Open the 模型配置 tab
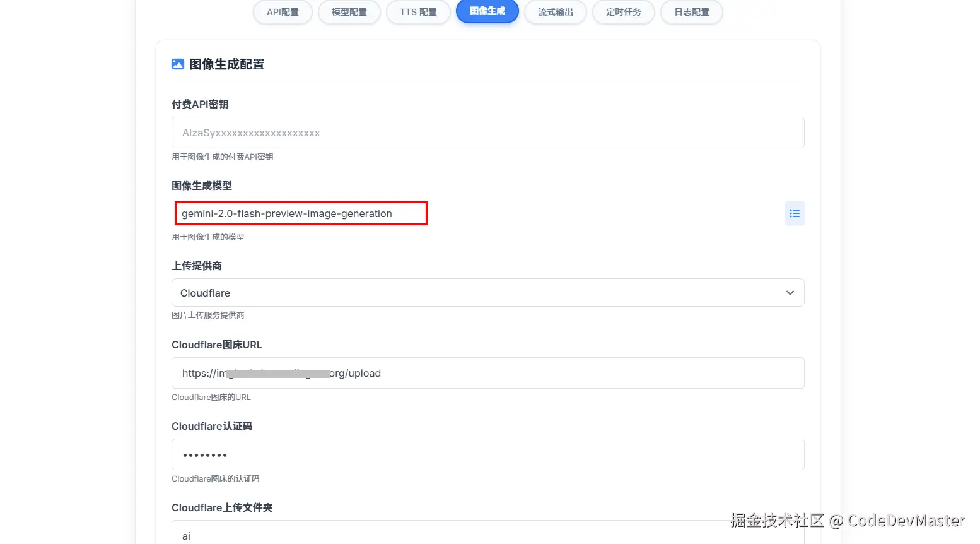Image resolution: width=980 pixels, height=544 pixels. point(349,11)
